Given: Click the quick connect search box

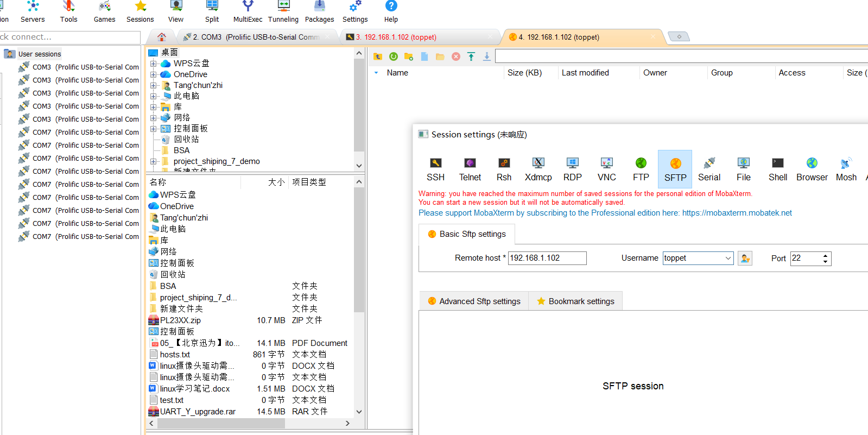Looking at the screenshot, I should [69, 37].
